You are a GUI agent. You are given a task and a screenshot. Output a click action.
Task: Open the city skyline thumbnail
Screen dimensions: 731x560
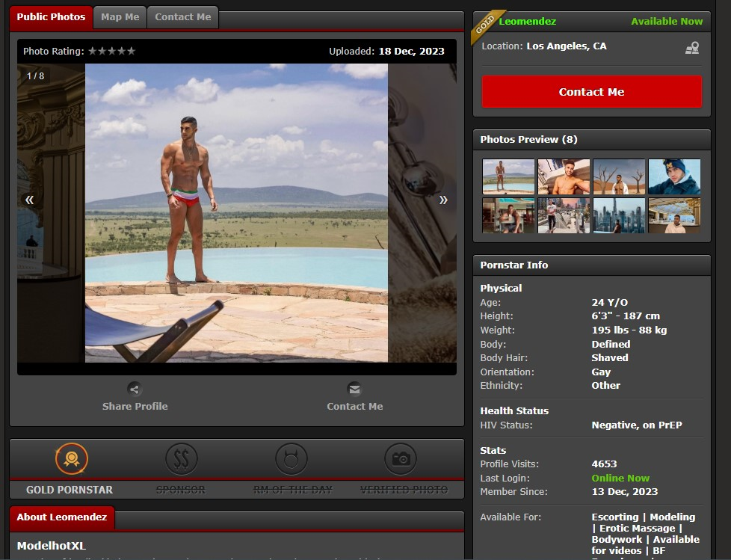point(619,215)
